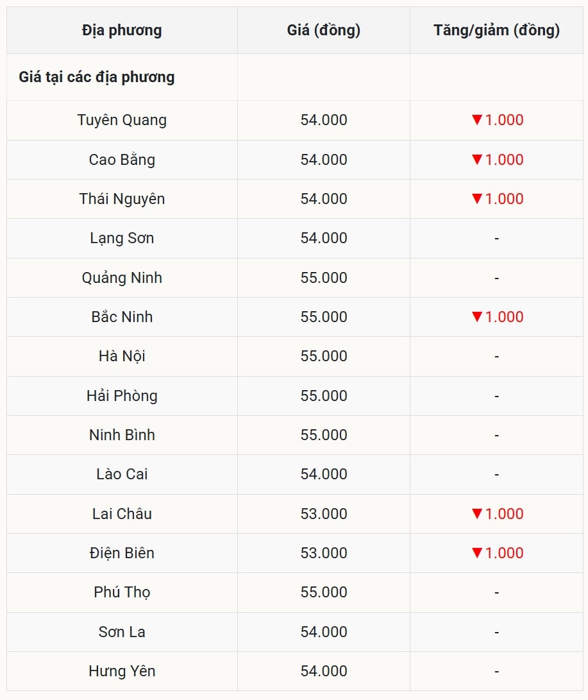Select the Hải Phòng location cell
The height and width of the screenshot is (700, 588).
click(122, 396)
